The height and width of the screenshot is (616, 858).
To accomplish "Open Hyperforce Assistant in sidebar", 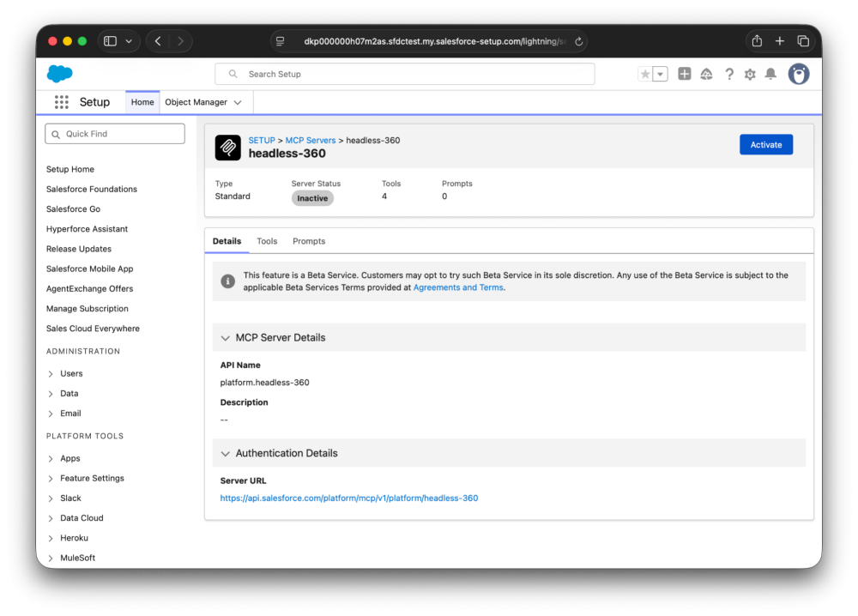I will 87,229.
